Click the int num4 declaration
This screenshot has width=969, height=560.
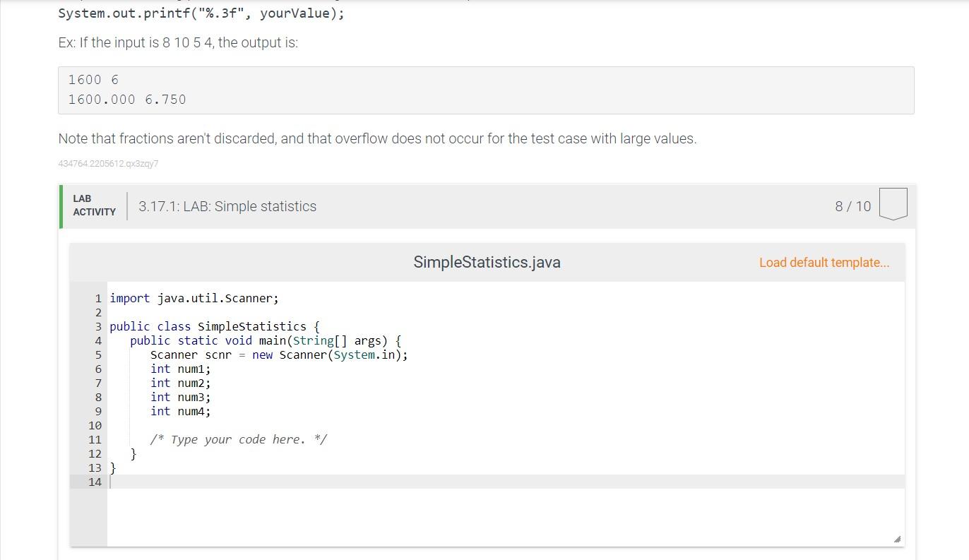click(179, 411)
